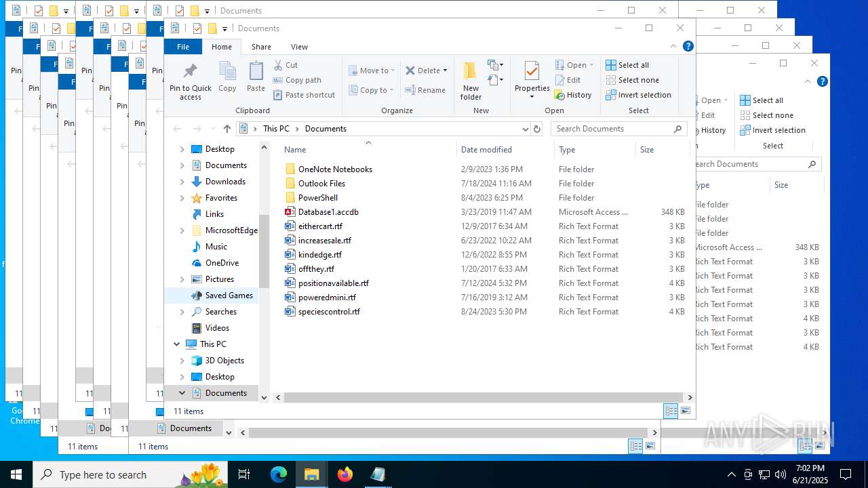Switch to the View ribbon tab
The height and width of the screenshot is (488, 868).
(299, 47)
